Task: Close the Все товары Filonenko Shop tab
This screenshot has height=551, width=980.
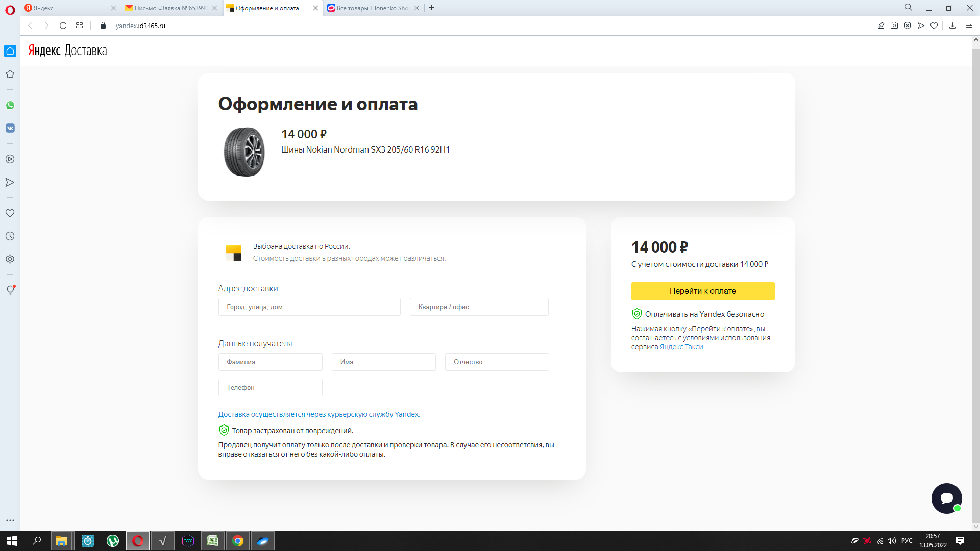Action: [417, 8]
